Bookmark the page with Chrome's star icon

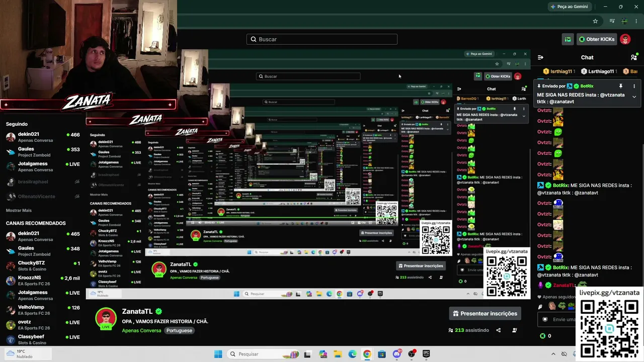[595, 21]
